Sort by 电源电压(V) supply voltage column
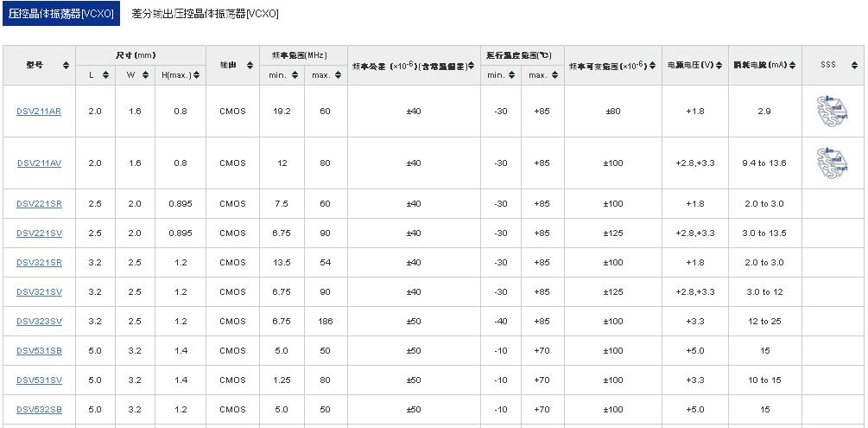The width and height of the screenshot is (868, 428). point(721,66)
